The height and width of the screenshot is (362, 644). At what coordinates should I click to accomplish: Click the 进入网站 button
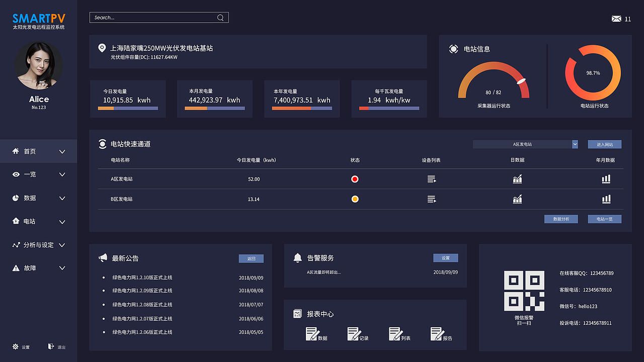[604, 144]
